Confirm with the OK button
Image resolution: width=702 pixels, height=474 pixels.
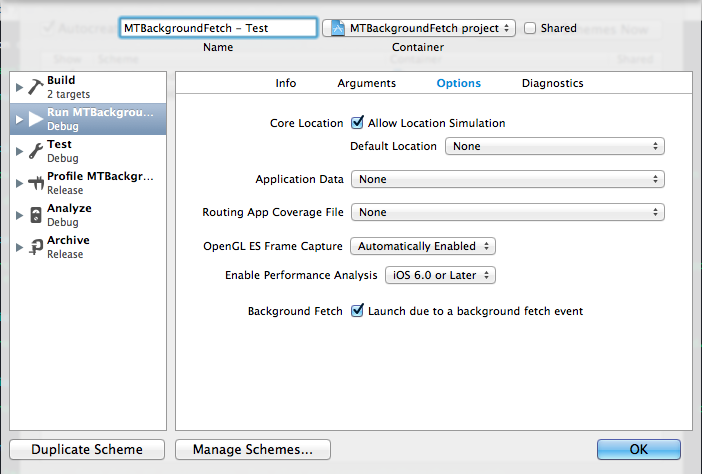tap(638, 449)
